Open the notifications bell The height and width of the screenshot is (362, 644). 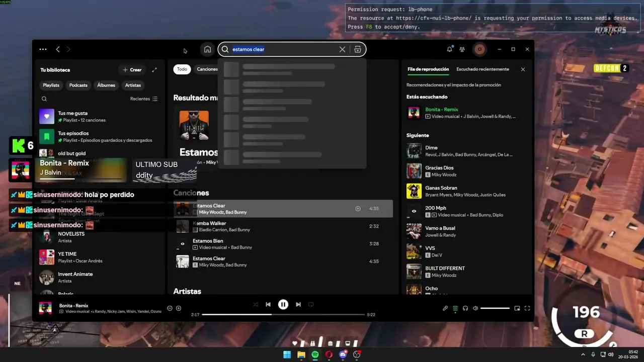pyautogui.click(x=449, y=49)
